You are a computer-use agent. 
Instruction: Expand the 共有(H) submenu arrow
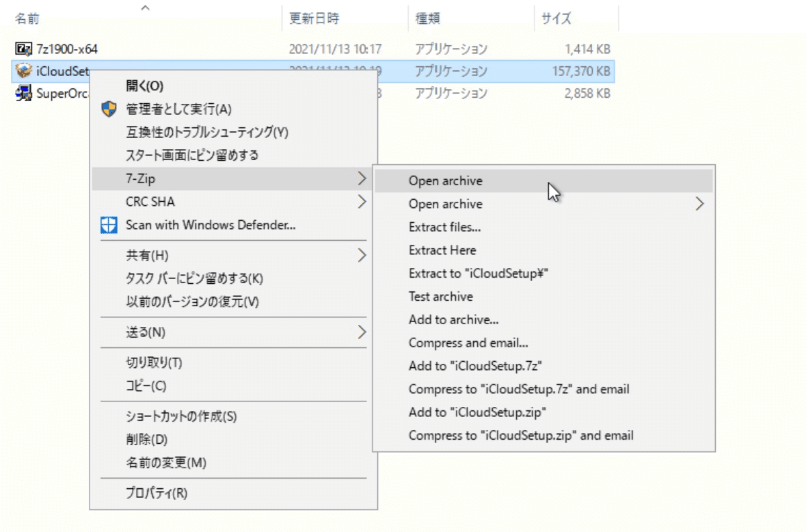[x=362, y=255]
